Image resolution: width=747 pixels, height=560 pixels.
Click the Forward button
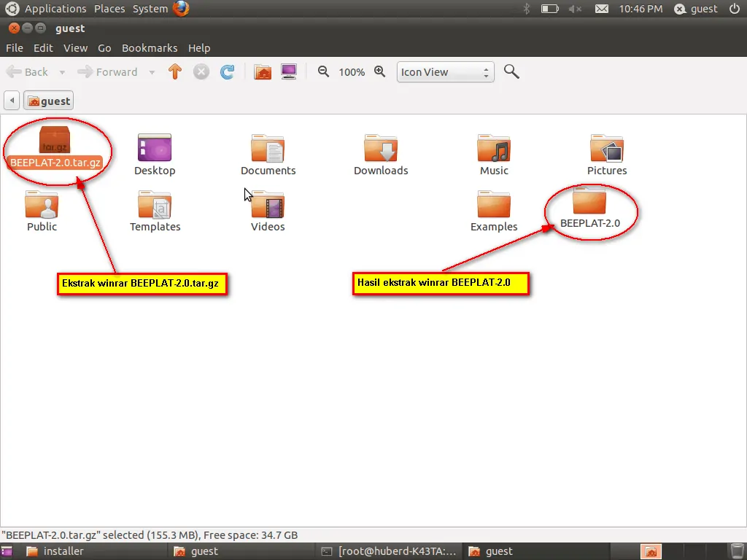coord(107,72)
